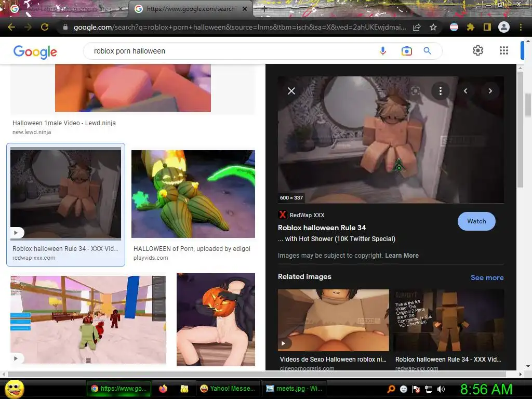Click the tray flag icon with red X
Image resolution: width=532 pixels, height=399 pixels.
[x=416, y=389]
